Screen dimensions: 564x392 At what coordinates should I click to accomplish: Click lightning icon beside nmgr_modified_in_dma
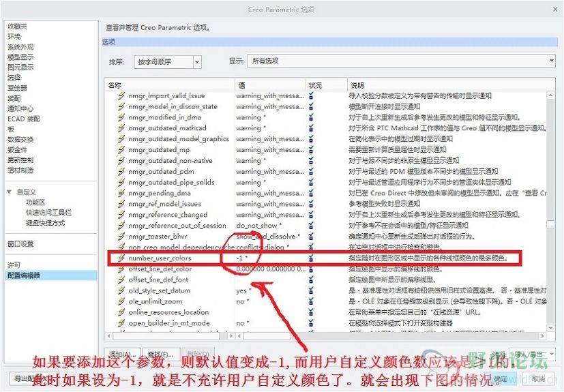[121, 117]
